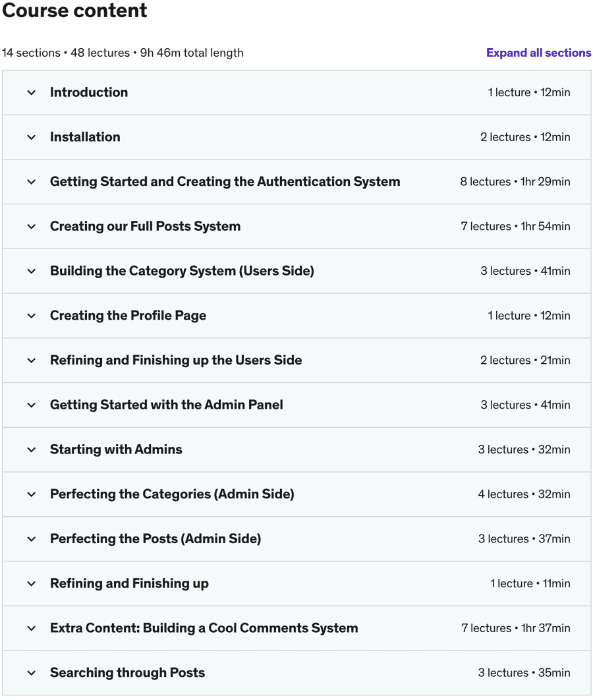Viewport: 593px width, 700px height.
Task: Expand the Installation section chevron
Action: click(x=31, y=138)
